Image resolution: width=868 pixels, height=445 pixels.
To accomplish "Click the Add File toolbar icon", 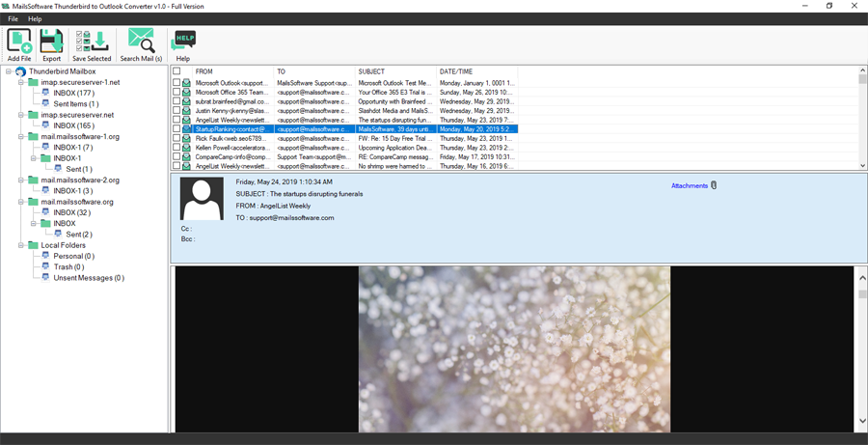I will 19,41.
